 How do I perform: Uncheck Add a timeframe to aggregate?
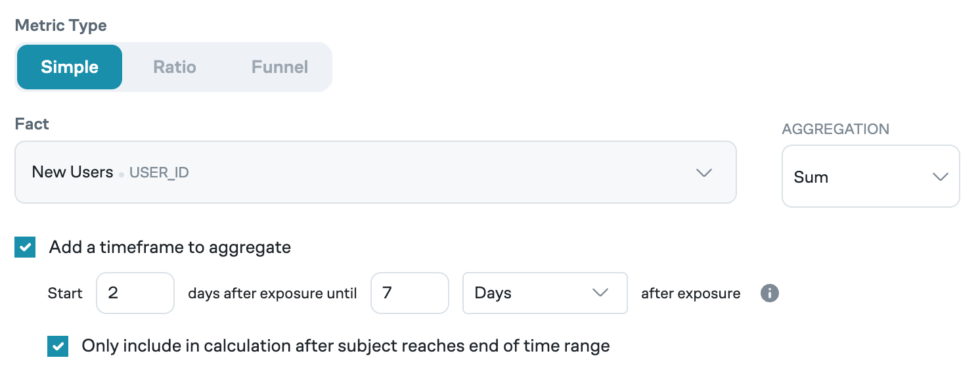click(x=25, y=248)
